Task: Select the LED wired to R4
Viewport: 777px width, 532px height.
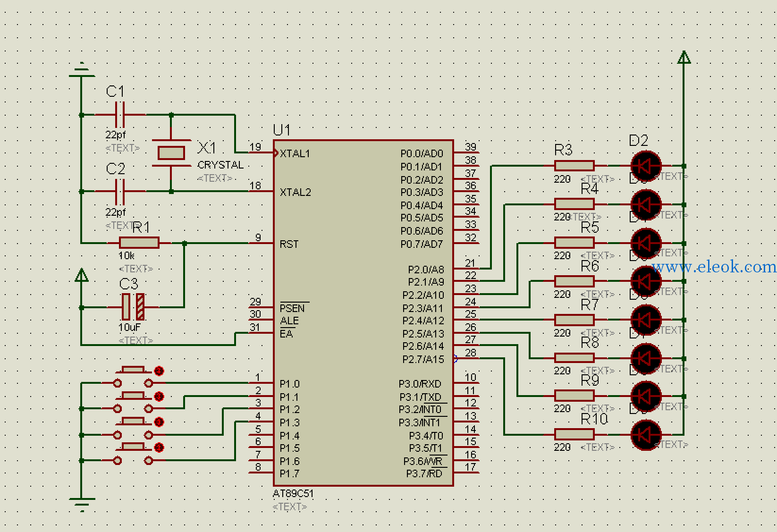Action: coord(646,204)
